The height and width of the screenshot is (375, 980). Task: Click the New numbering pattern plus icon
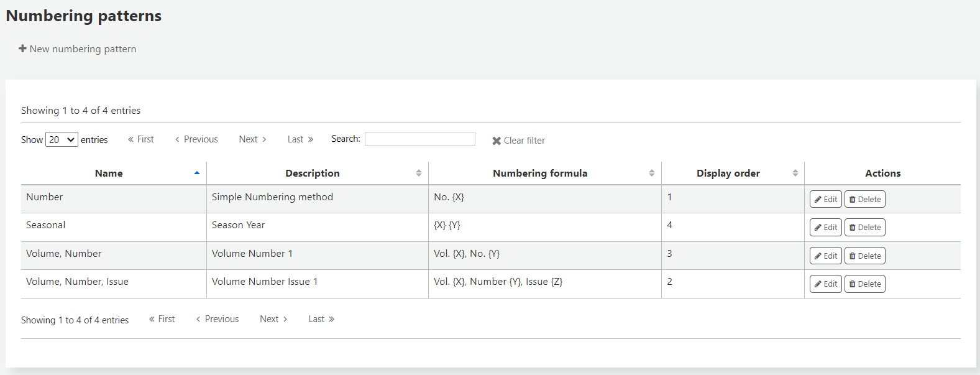(22, 49)
